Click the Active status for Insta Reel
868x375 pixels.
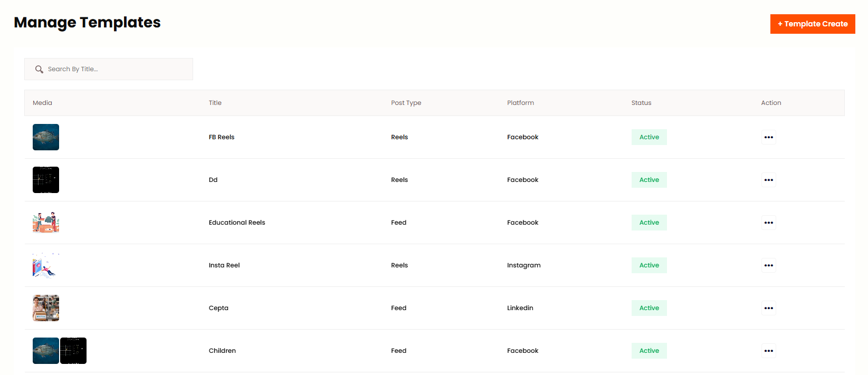point(649,265)
